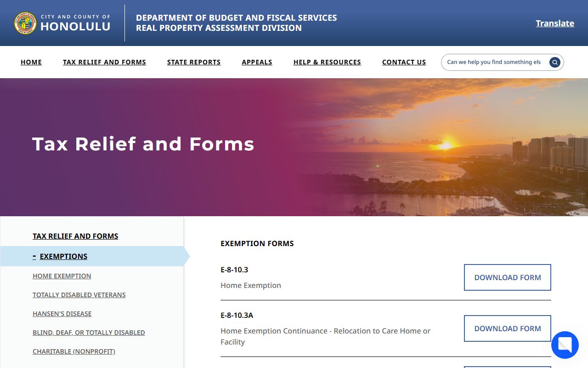Click the Exemption Forms heading
The image size is (588, 368).
(257, 243)
